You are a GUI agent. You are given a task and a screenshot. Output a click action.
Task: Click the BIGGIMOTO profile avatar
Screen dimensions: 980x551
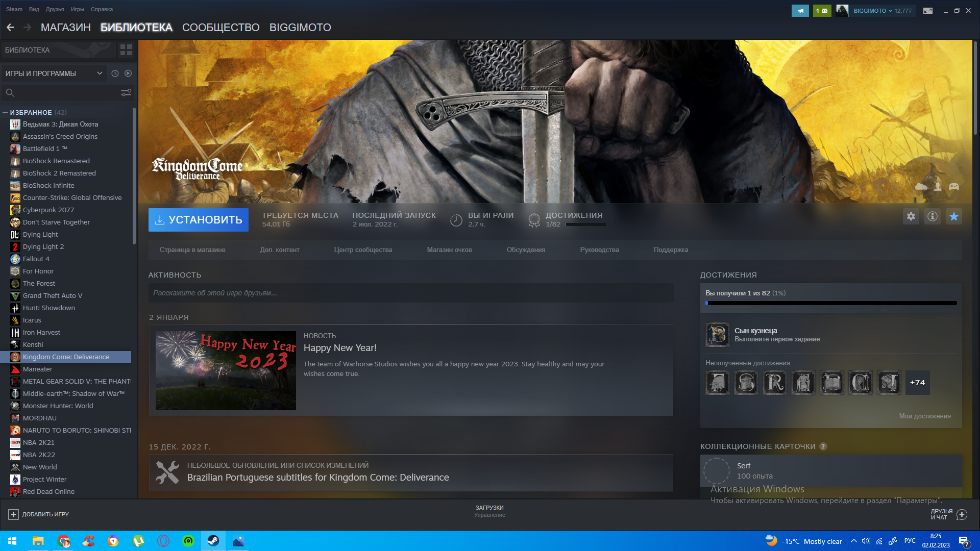point(842,10)
